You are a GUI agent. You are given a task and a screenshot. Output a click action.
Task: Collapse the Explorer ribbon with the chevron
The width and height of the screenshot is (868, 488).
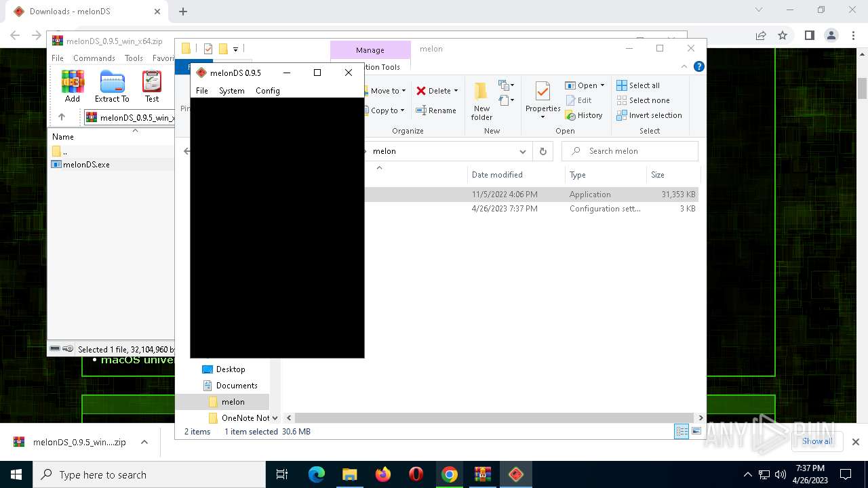(x=684, y=66)
